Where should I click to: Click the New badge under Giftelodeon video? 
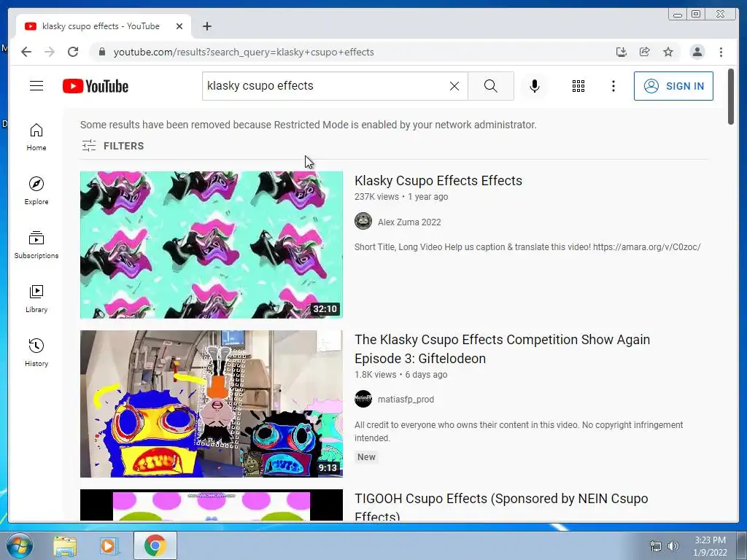tap(366, 456)
